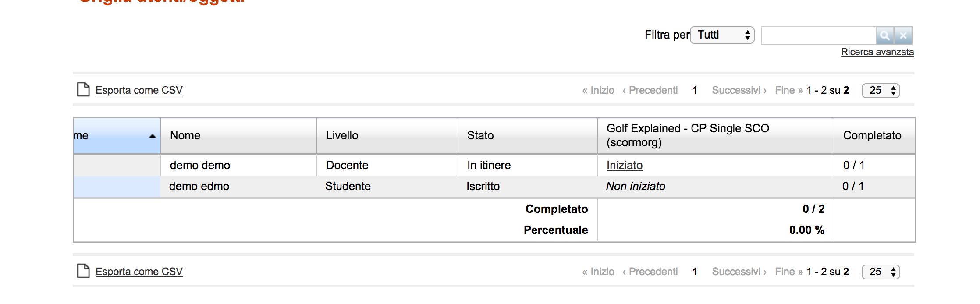Open the top rows-per-page 25 dropdown
This screenshot has height=304, width=980.
coord(881,91)
